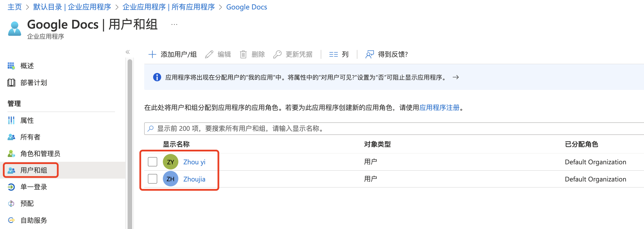Click the arrow at end of info banner
The image size is (644, 229).
click(456, 77)
